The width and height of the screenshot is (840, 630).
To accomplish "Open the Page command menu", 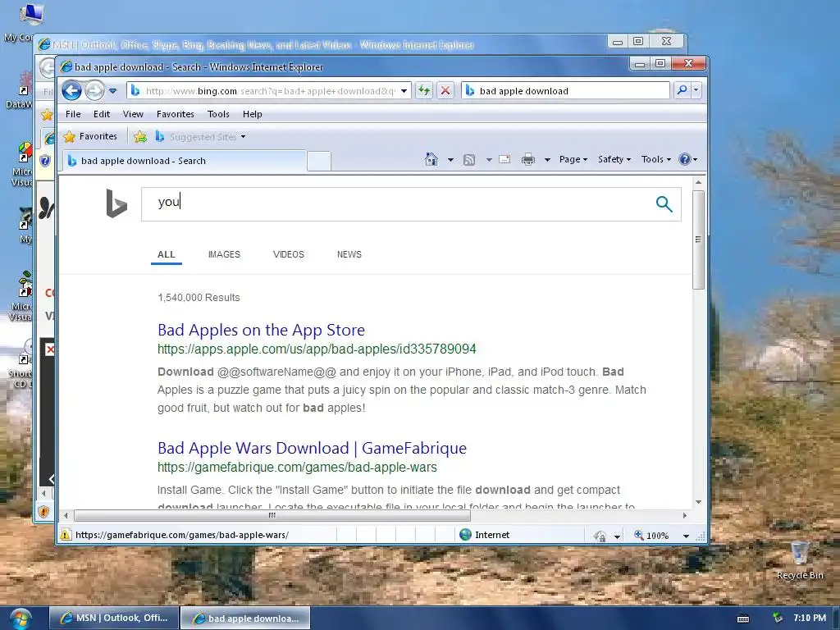I will 573,159.
